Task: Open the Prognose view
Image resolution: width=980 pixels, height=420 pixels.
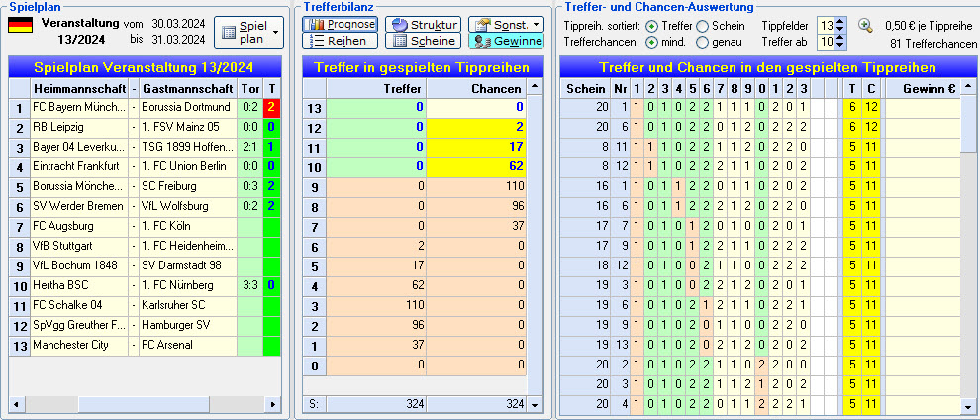Action: coord(340,25)
